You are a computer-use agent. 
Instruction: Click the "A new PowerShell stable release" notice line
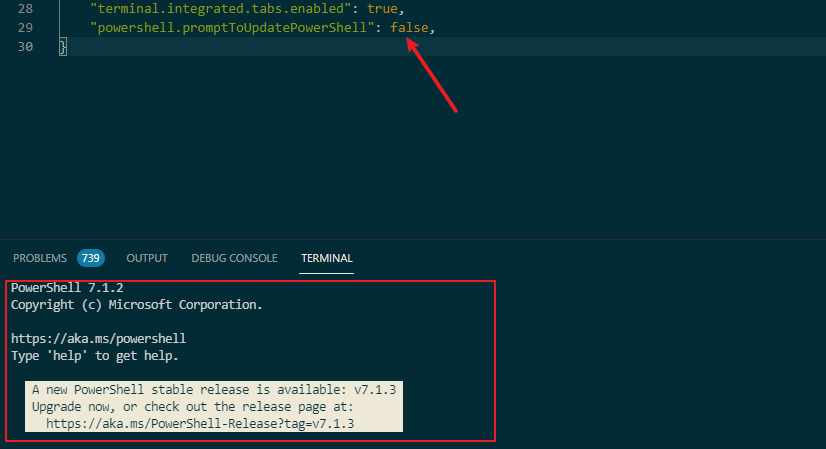tap(214, 390)
